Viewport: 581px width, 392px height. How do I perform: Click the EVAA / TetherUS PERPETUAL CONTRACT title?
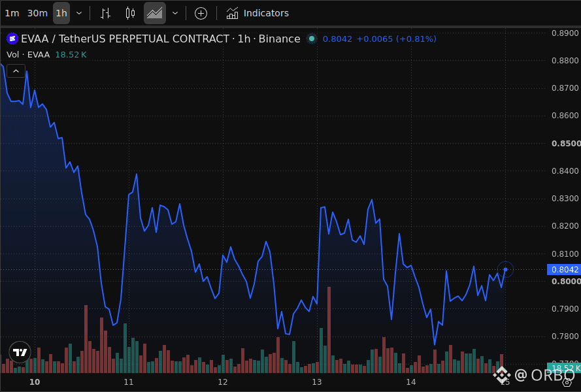pos(125,39)
